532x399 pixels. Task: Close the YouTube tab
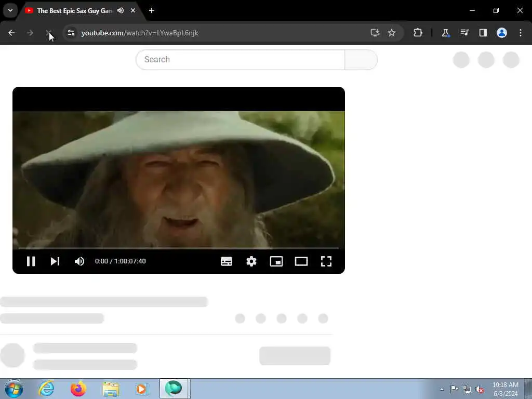(x=133, y=10)
